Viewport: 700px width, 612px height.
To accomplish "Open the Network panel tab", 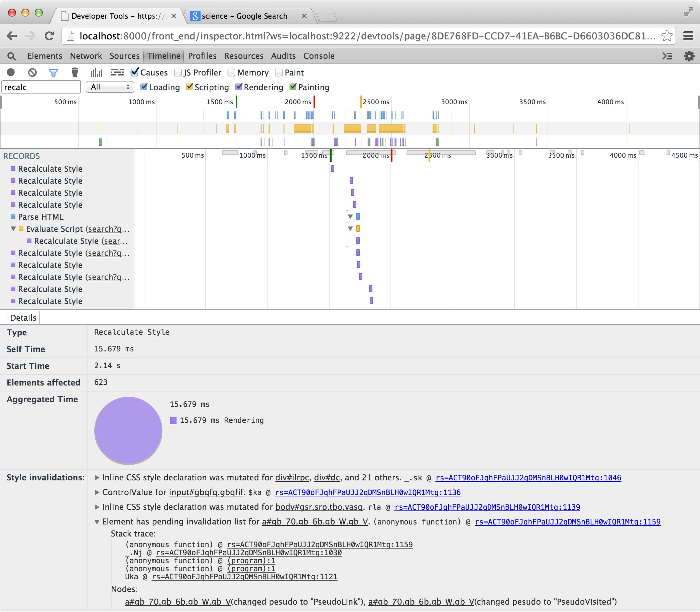I will pos(86,56).
